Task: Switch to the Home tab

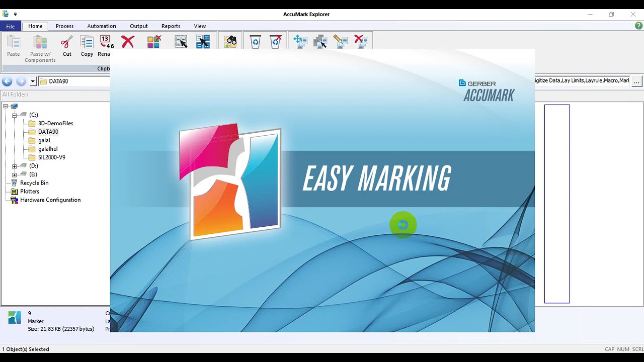Action: (35, 26)
